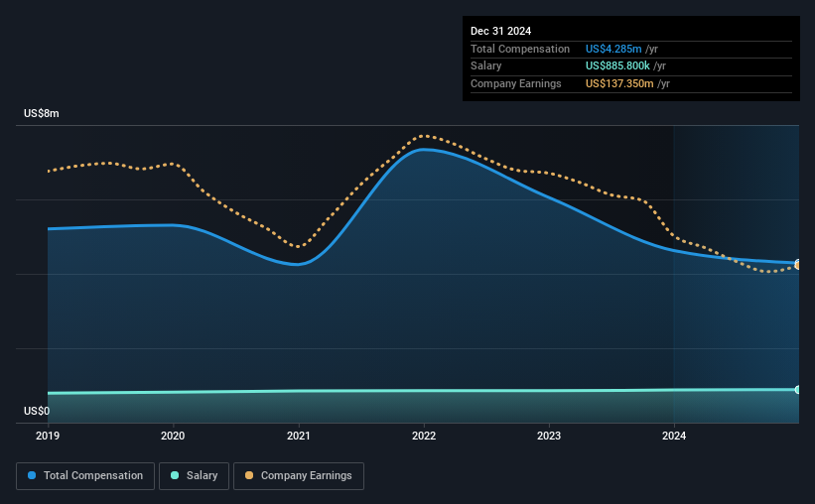This screenshot has height=504, width=815.
Task: Click the US$8m y-axis label
Action: [x=42, y=114]
